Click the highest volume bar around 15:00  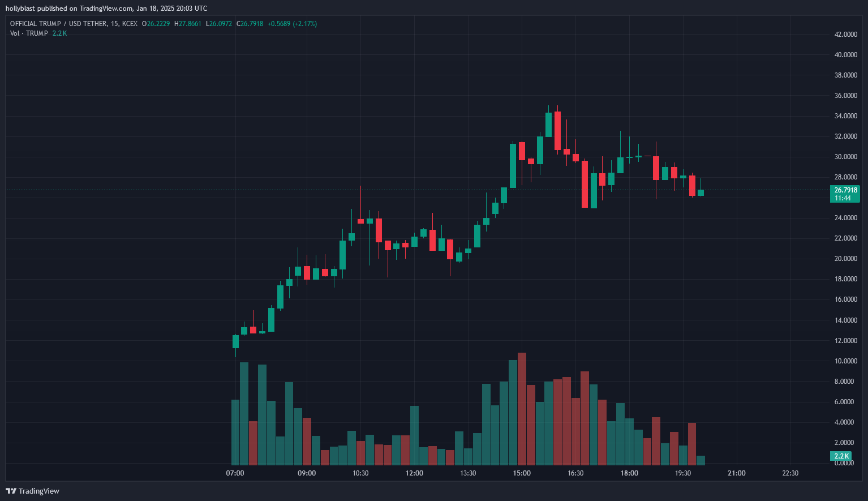(x=522, y=408)
